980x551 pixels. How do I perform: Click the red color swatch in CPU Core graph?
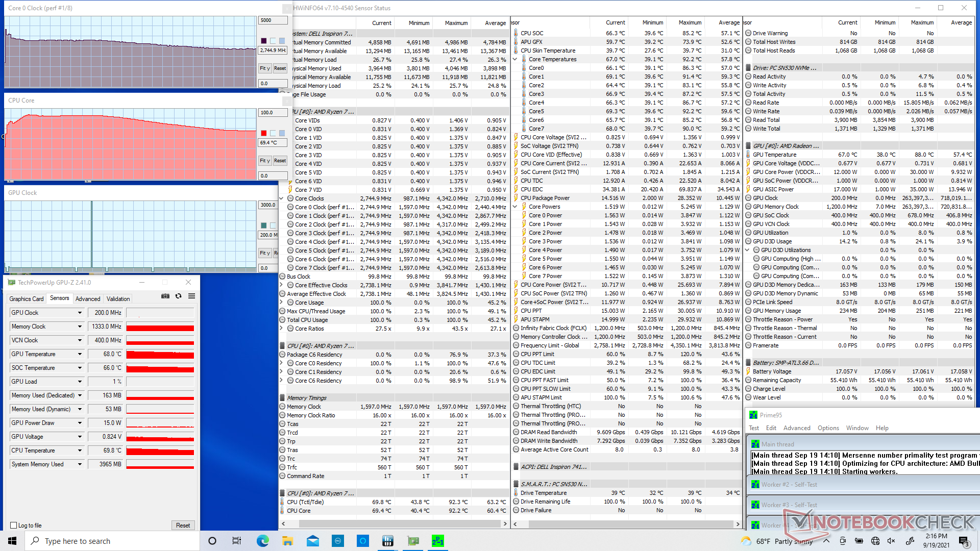tap(264, 133)
